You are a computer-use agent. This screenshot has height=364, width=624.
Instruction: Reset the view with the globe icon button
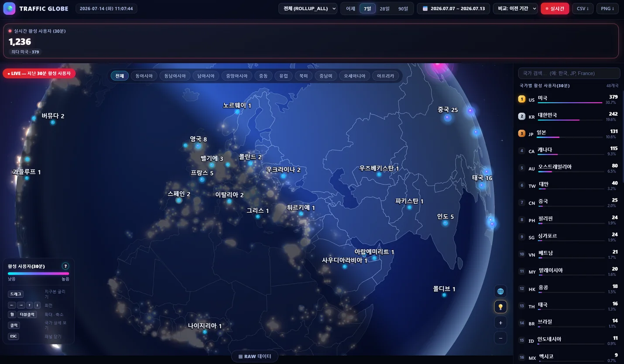pos(501,292)
